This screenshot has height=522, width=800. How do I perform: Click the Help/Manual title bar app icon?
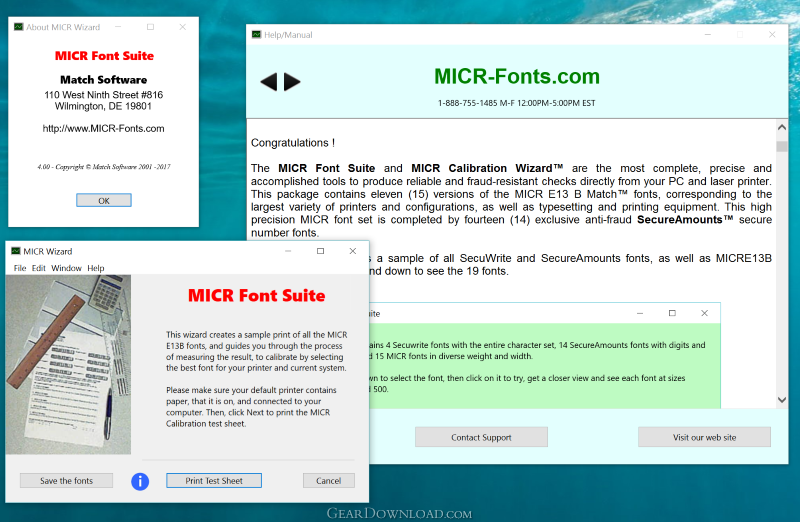(256, 35)
